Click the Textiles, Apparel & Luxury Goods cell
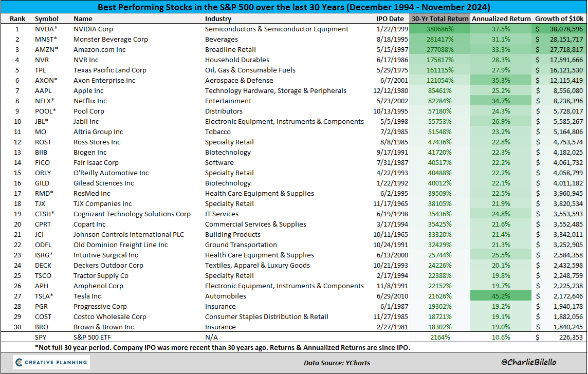This screenshot has height=374, width=588. pyautogui.click(x=257, y=265)
